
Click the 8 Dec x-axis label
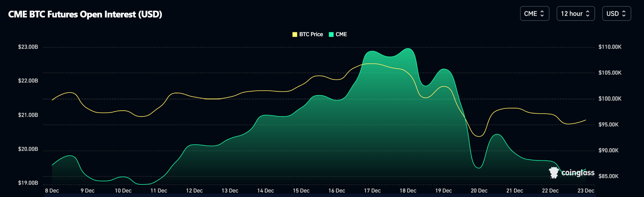(x=52, y=191)
